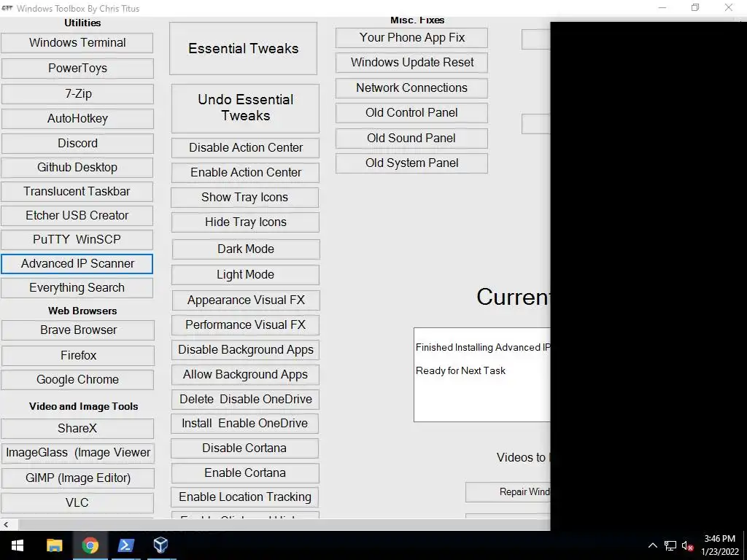Viewport: 747px width, 560px height.
Task: Open Old Control Panel
Action: click(x=411, y=113)
